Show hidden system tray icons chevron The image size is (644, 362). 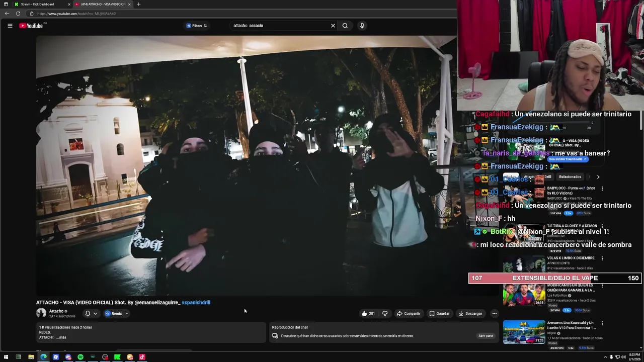point(605,357)
